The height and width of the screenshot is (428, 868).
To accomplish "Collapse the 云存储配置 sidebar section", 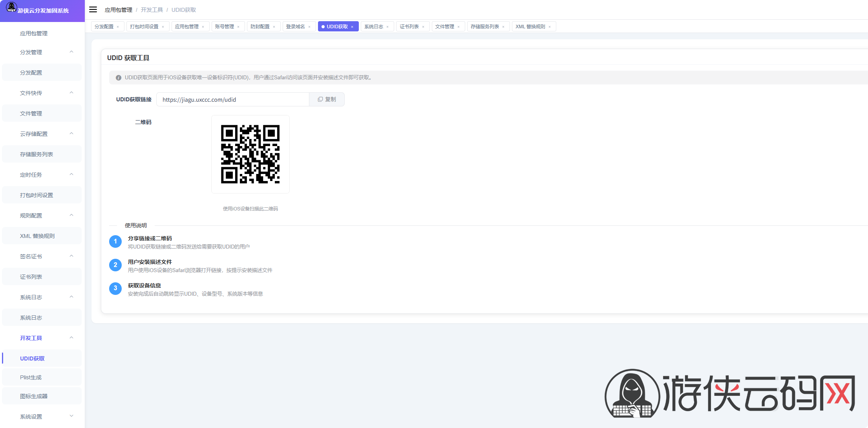I will point(71,134).
